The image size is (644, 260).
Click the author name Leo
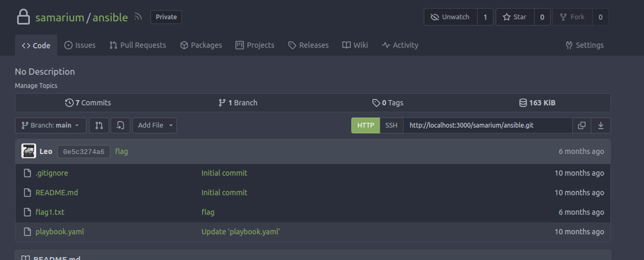point(46,151)
